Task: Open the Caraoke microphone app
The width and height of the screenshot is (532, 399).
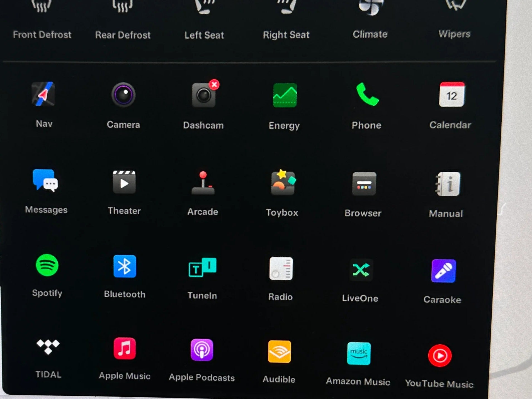Action: click(x=443, y=271)
